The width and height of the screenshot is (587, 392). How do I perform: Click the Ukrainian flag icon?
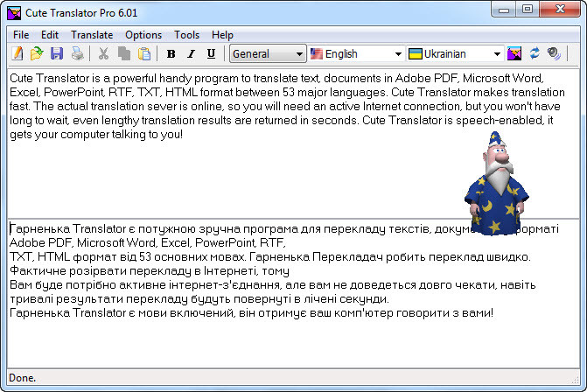pos(416,54)
